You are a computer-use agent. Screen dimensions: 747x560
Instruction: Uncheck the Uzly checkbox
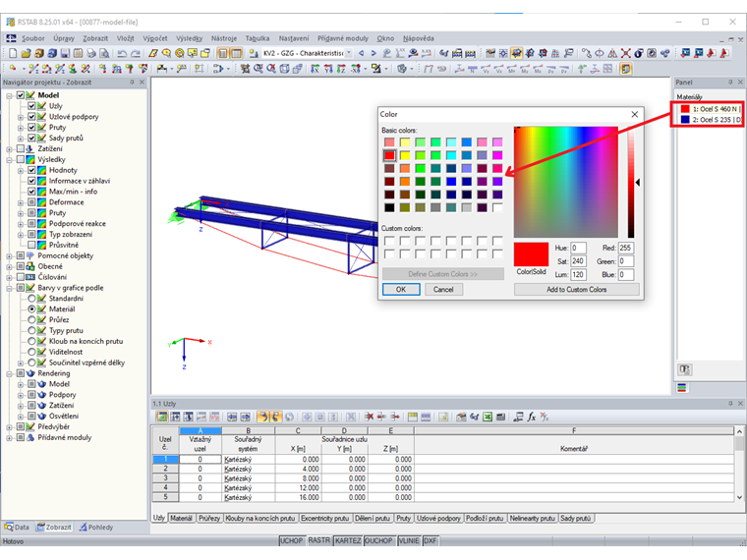[31, 106]
